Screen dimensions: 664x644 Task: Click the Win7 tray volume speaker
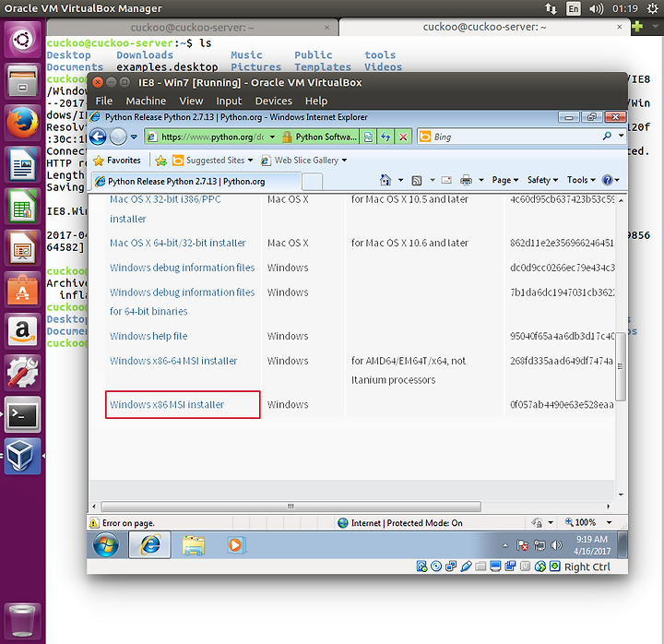click(x=555, y=545)
